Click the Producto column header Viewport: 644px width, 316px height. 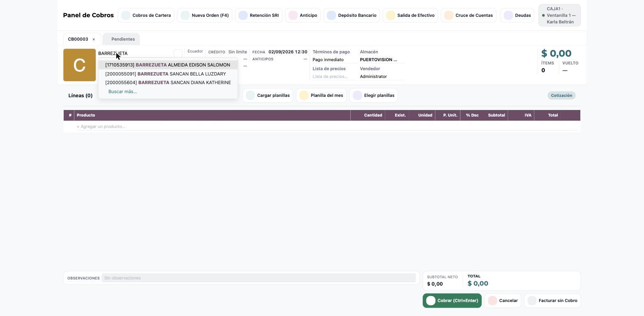212,115
